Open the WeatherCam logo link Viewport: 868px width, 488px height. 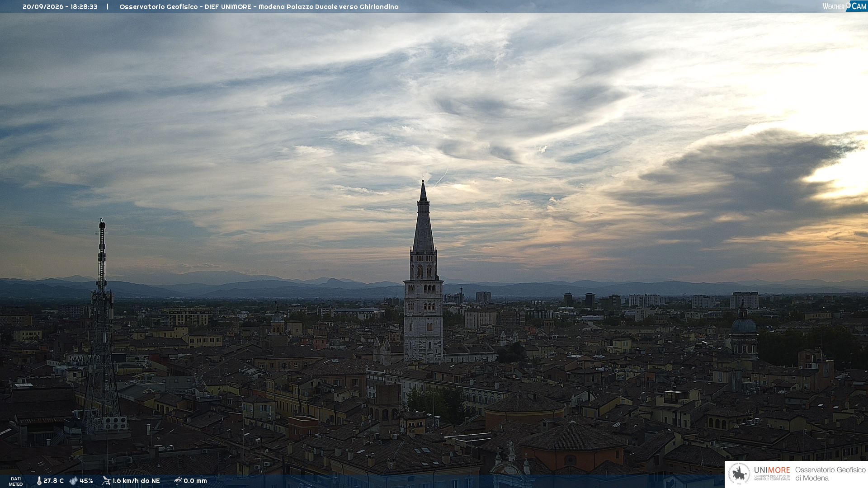(x=844, y=6)
